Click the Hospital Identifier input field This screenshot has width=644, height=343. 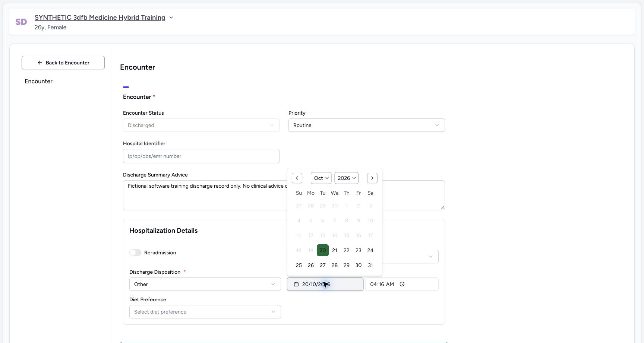(201, 156)
